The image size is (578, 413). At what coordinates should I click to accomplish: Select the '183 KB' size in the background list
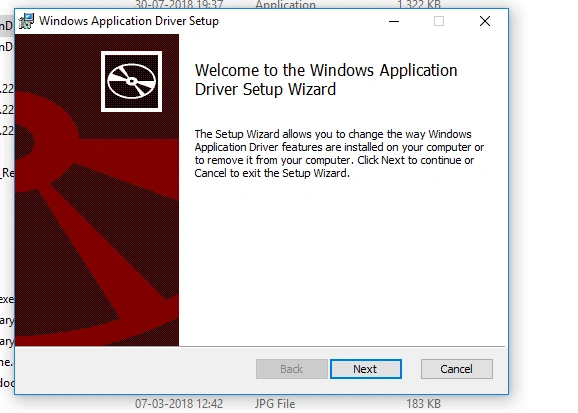tap(424, 404)
